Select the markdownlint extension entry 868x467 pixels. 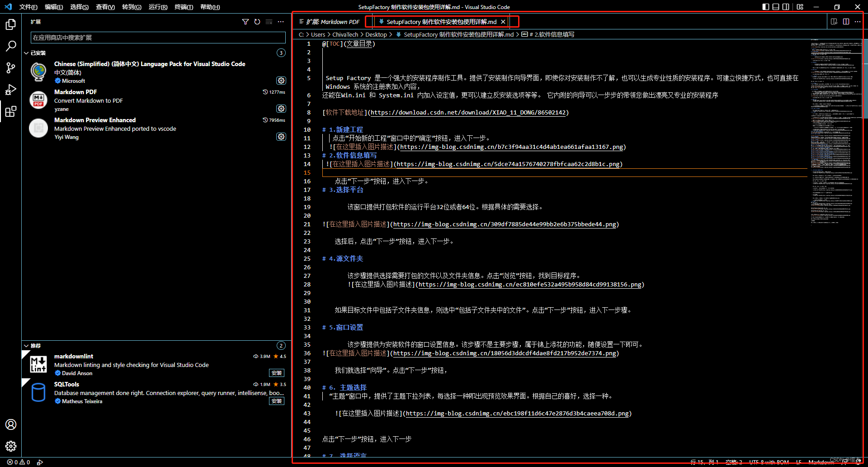(x=156, y=365)
